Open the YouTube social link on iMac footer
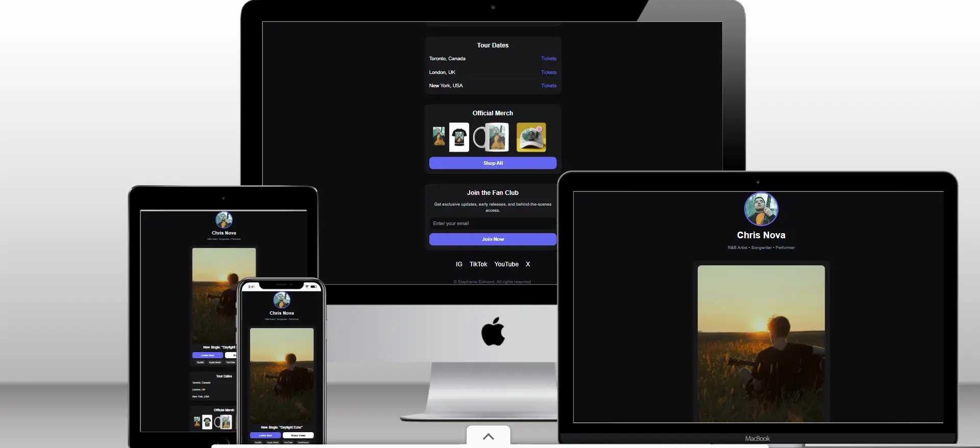This screenshot has width=980, height=448. (x=506, y=264)
